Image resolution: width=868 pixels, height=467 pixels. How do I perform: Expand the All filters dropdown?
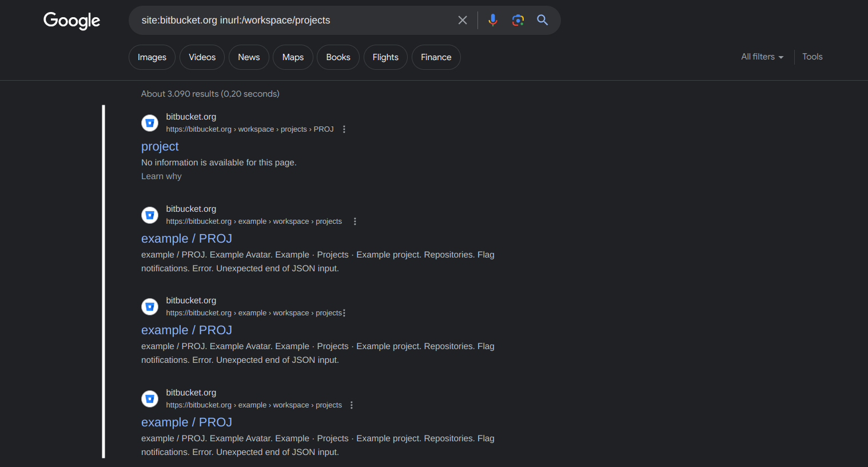(762, 57)
